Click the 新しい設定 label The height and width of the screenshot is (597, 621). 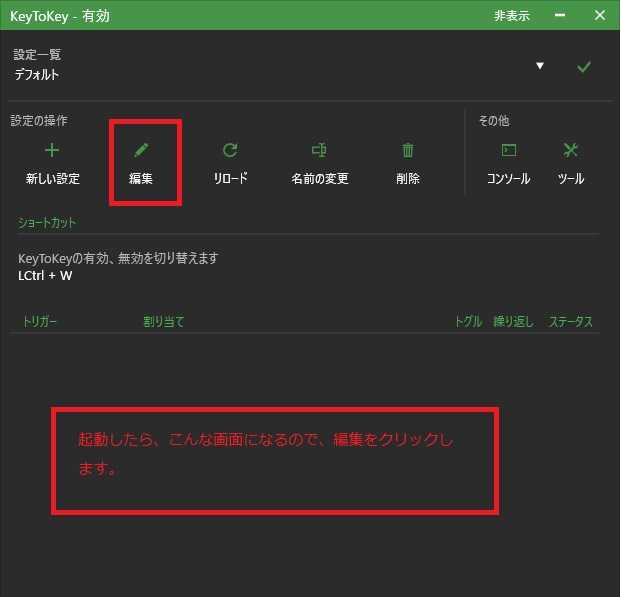tap(53, 179)
